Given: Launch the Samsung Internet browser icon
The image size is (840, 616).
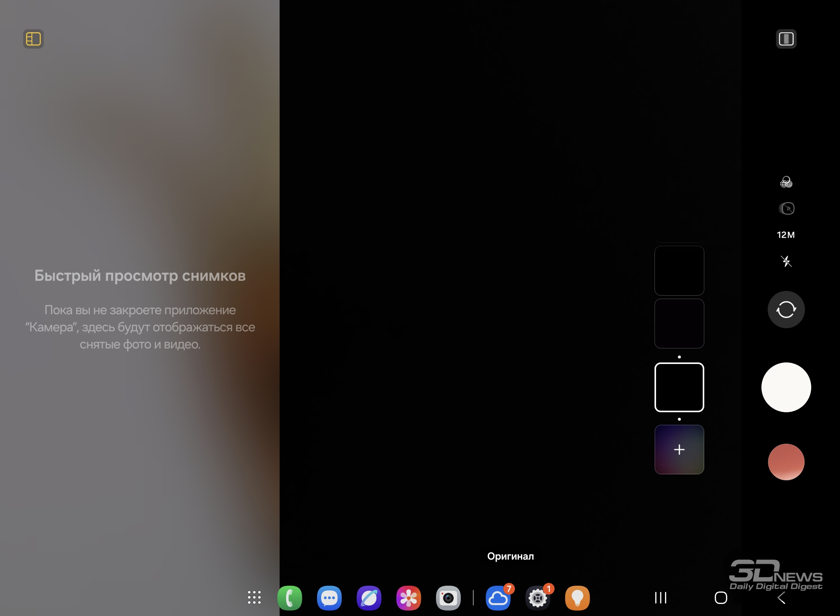Looking at the screenshot, I should click(x=369, y=598).
